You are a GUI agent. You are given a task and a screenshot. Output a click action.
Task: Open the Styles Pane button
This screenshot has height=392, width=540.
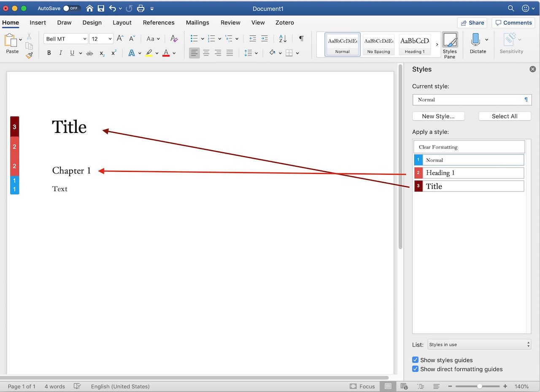[450, 46]
